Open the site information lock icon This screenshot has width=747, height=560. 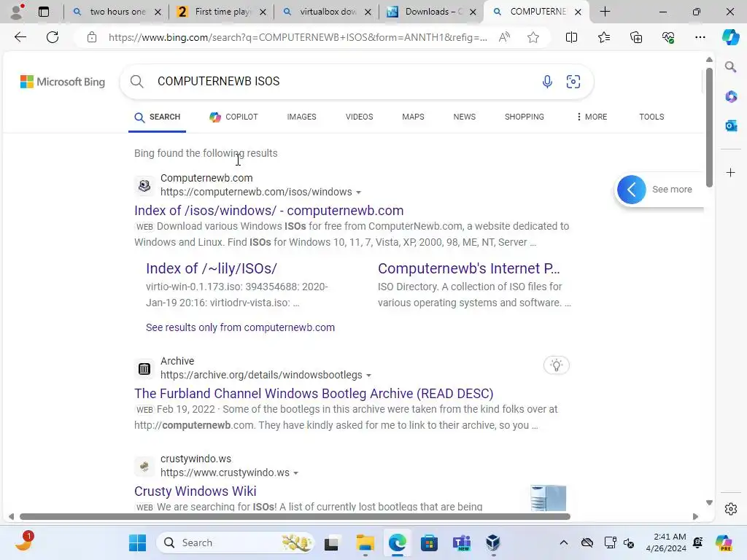(x=92, y=37)
